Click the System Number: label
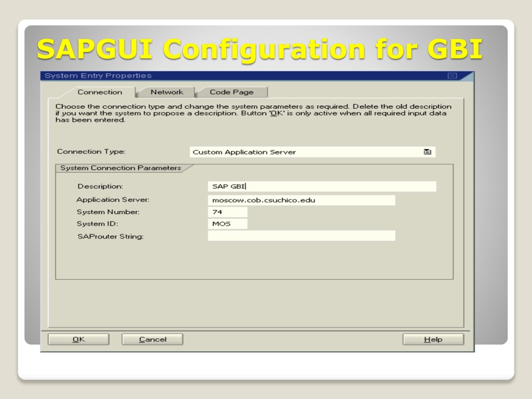Screen dimensions: 532x399 108,212
